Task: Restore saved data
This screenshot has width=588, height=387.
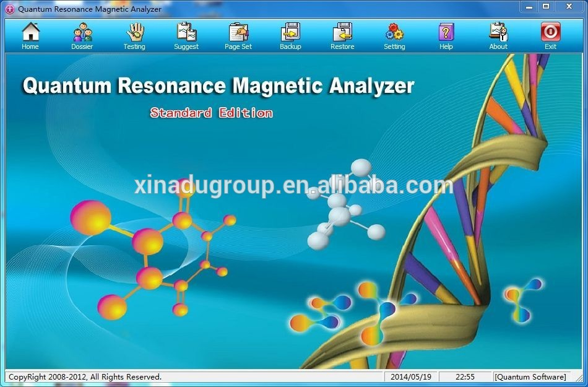Action: pyautogui.click(x=342, y=34)
